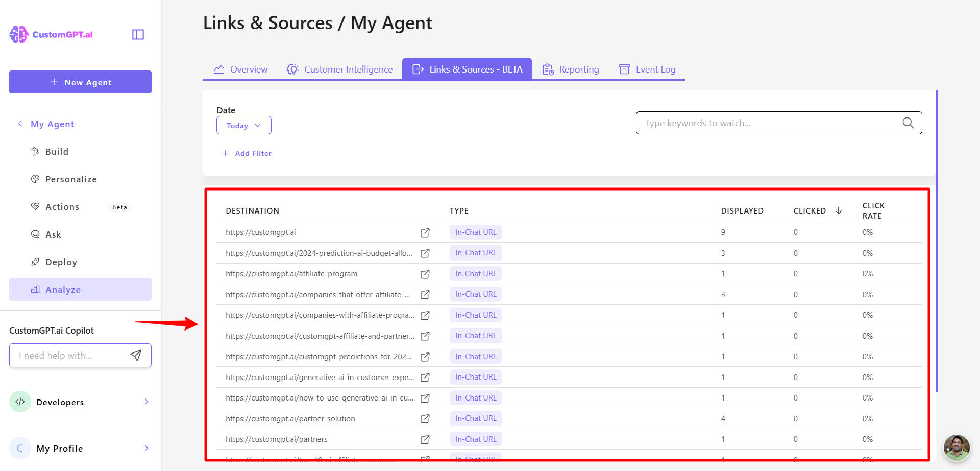
Task: Switch to the Event Log tab
Action: click(x=647, y=69)
